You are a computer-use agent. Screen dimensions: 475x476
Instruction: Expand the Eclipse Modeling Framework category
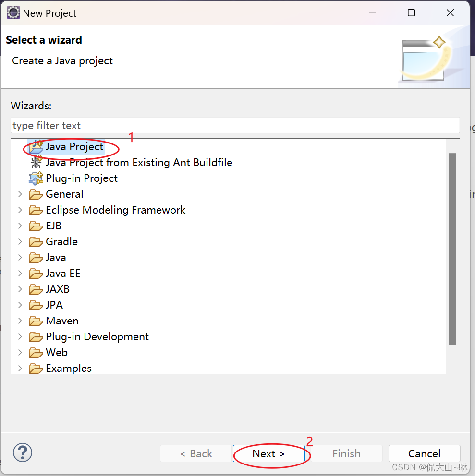(x=20, y=210)
